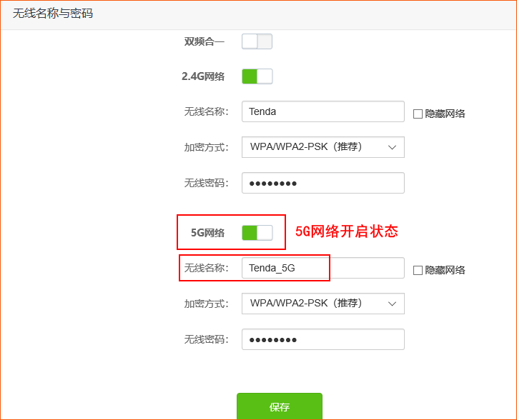Click the 双频合一 label text
This screenshot has width=517, height=420.
click(x=204, y=41)
